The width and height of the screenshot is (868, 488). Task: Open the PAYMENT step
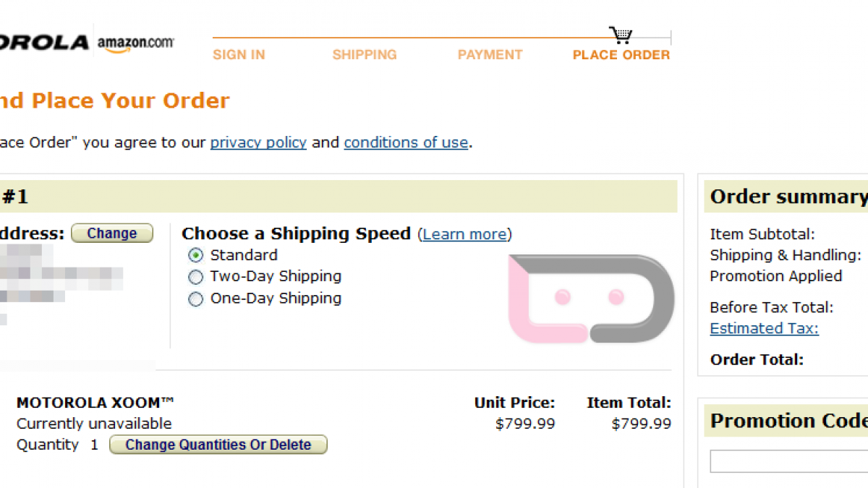490,55
